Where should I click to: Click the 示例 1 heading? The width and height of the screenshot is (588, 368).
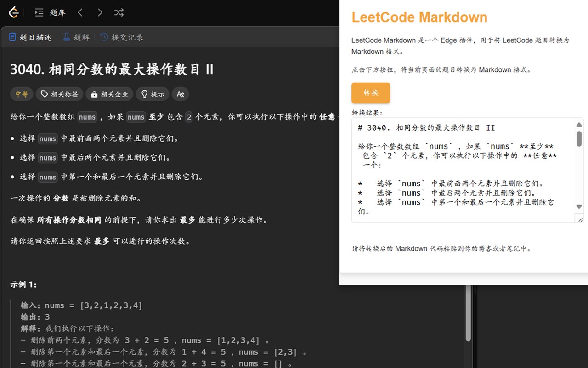point(24,284)
